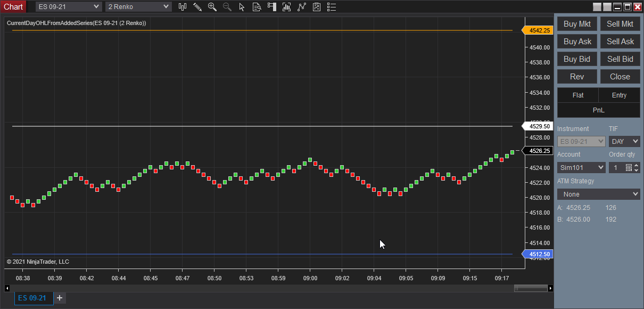Click the PnL cell
644x309 pixels.
(599, 110)
